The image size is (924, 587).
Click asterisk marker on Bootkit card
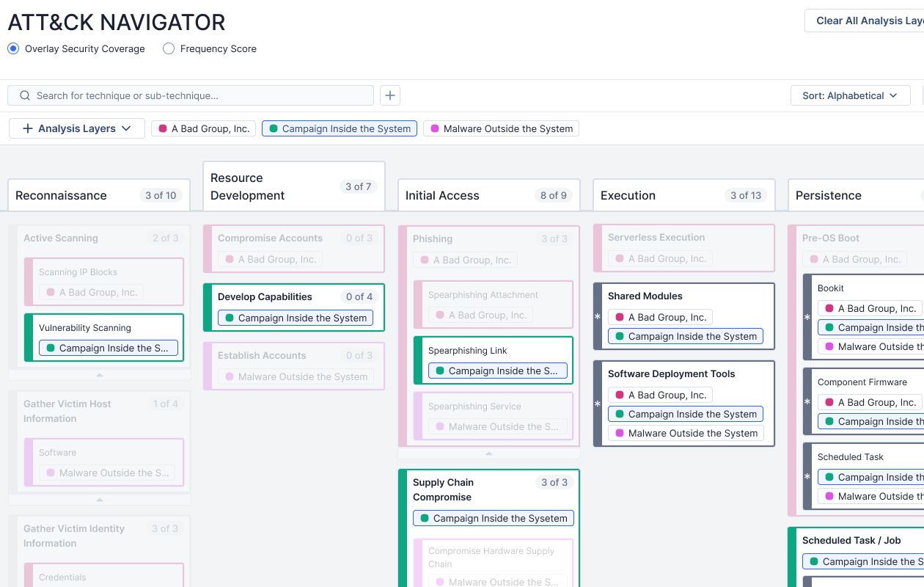point(807,318)
